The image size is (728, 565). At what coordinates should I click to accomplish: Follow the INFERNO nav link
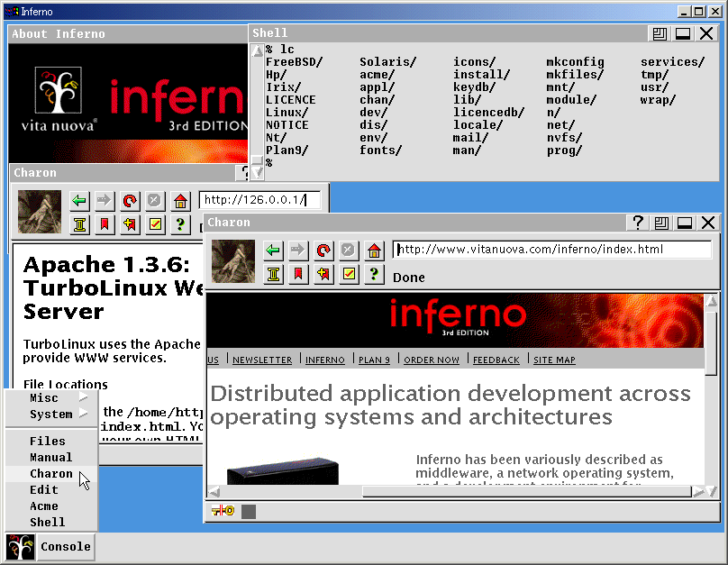(325, 360)
